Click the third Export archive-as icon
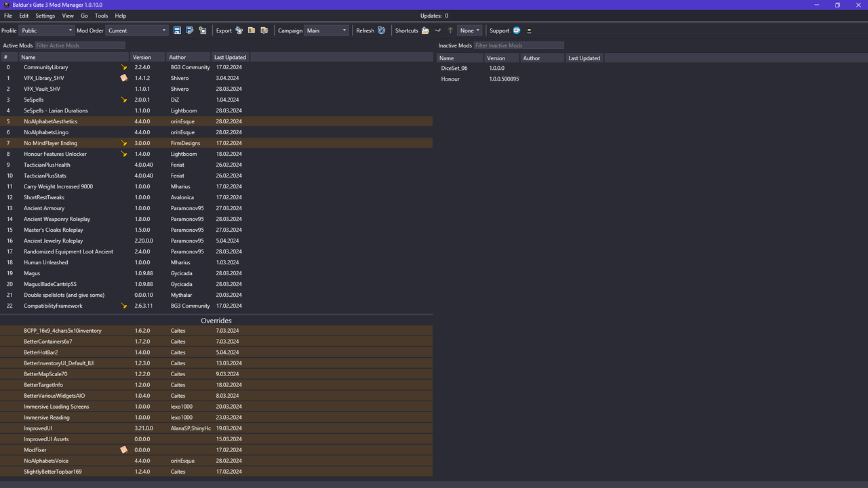The height and width of the screenshot is (488, 868). pos(264,30)
